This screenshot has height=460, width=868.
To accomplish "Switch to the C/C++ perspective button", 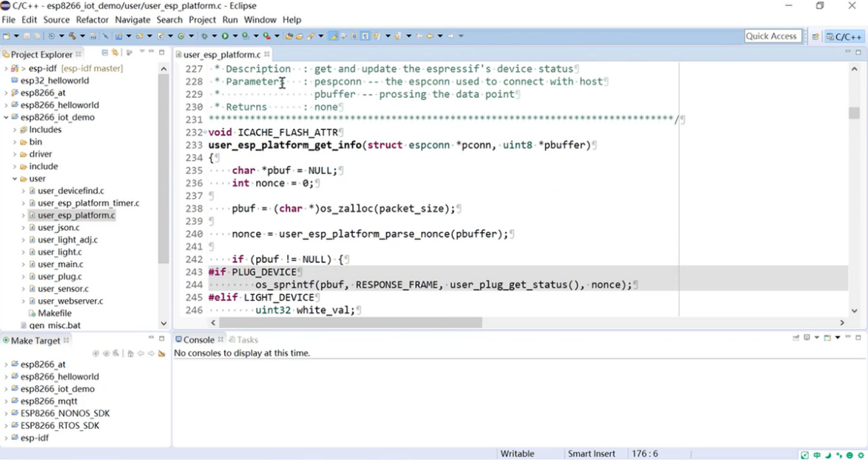I will point(844,36).
